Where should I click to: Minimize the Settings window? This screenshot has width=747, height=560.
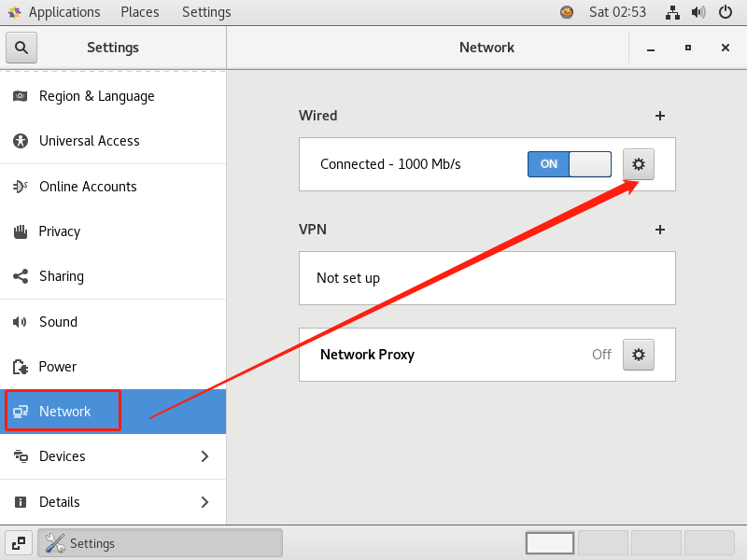click(651, 48)
